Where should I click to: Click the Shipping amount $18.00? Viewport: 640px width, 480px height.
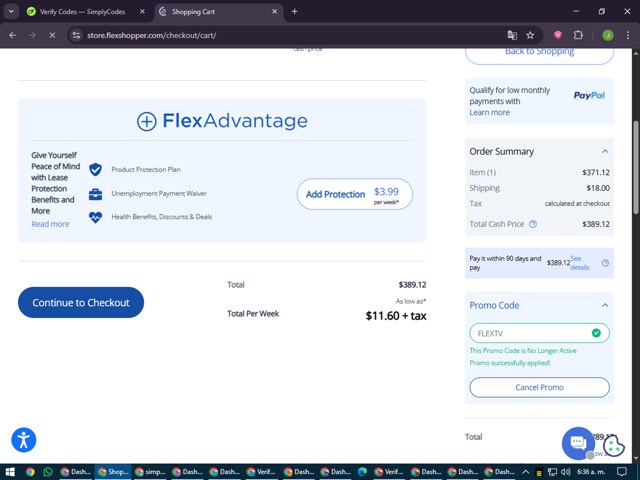[598, 188]
